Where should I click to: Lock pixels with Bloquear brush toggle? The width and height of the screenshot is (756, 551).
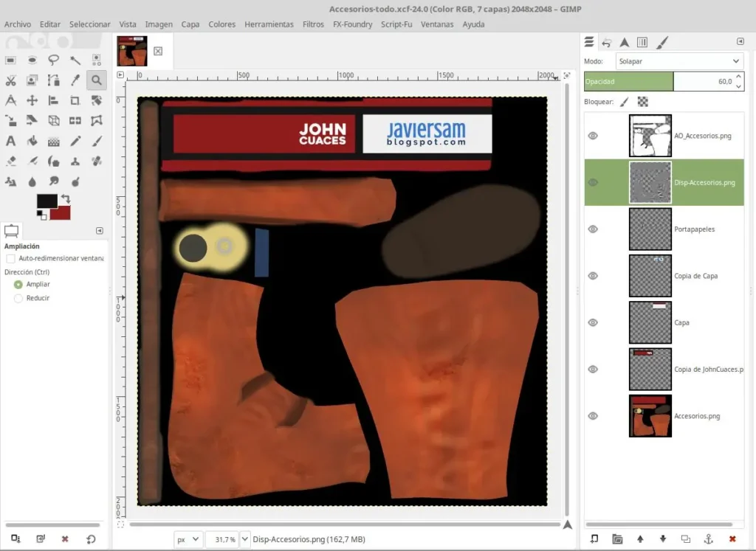pyautogui.click(x=625, y=102)
